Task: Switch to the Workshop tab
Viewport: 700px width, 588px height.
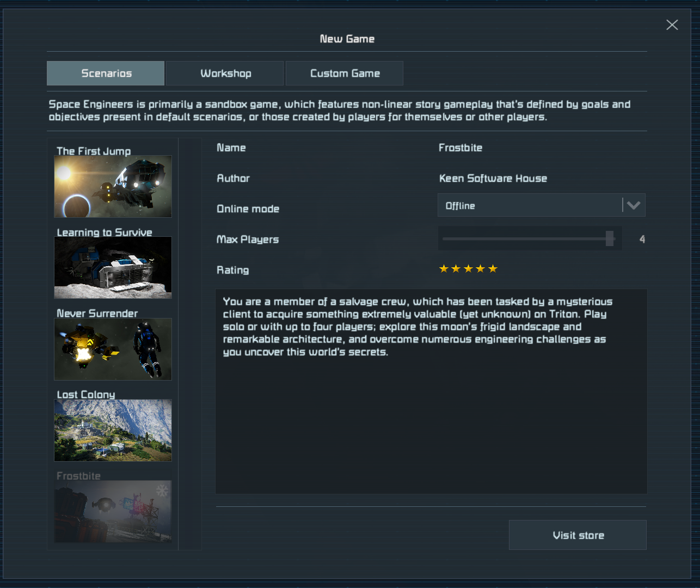Action: 225,73
